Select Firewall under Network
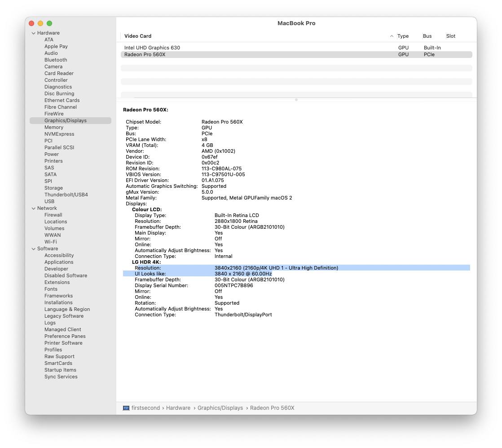Viewport: 502px width, 448px height. [x=53, y=215]
